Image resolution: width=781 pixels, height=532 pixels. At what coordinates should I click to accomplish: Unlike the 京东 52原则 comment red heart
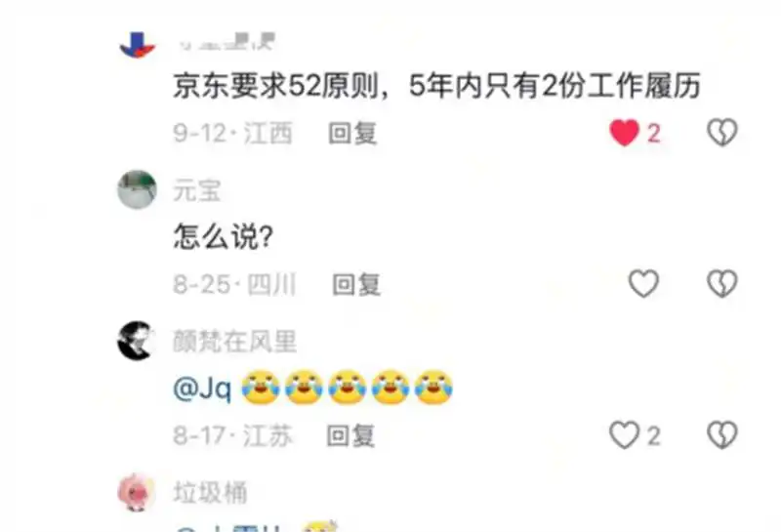point(624,133)
